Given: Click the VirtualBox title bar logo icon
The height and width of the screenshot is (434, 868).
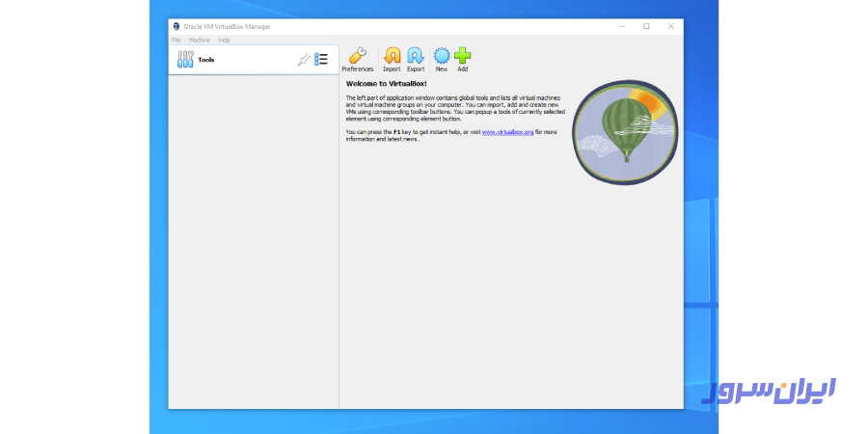Looking at the screenshot, I should click(176, 27).
